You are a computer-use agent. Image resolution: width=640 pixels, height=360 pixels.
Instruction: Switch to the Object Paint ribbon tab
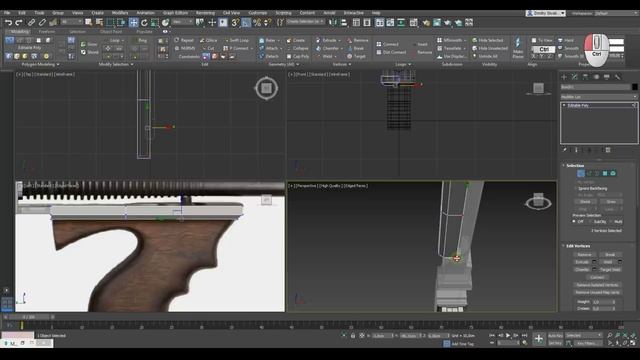(111, 31)
